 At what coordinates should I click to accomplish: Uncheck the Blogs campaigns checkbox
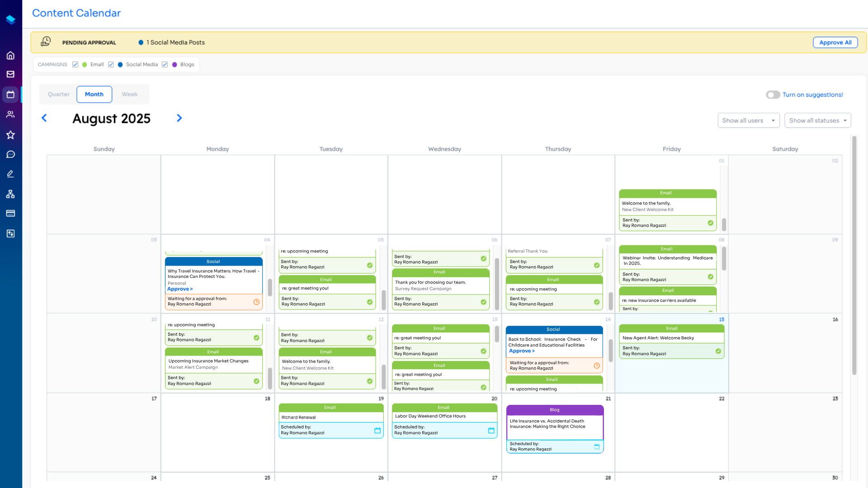point(165,65)
